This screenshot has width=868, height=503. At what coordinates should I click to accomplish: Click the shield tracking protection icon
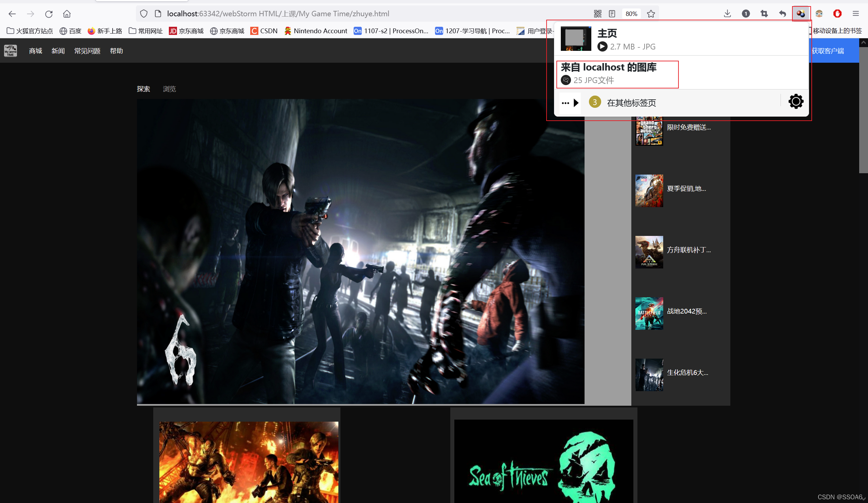tap(144, 14)
